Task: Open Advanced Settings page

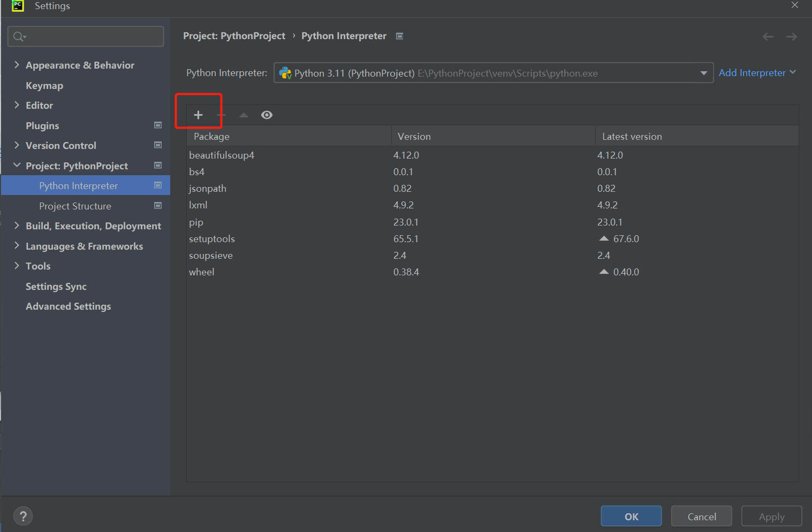Action: [x=69, y=306]
